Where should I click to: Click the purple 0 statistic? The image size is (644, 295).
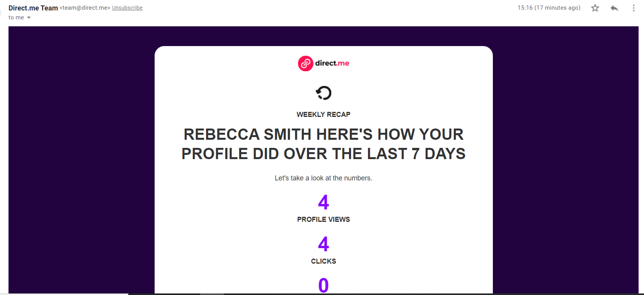(x=324, y=285)
